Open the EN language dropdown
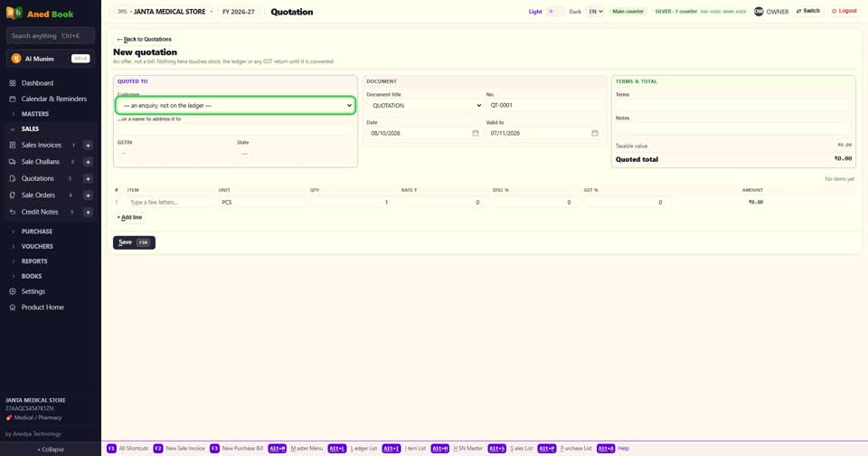This screenshot has height=456, width=868. pos(595,11)
